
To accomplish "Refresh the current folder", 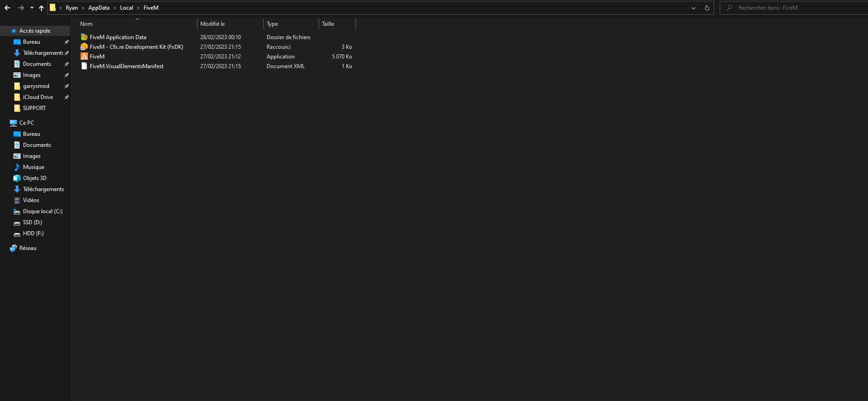I will pos(707,8).
